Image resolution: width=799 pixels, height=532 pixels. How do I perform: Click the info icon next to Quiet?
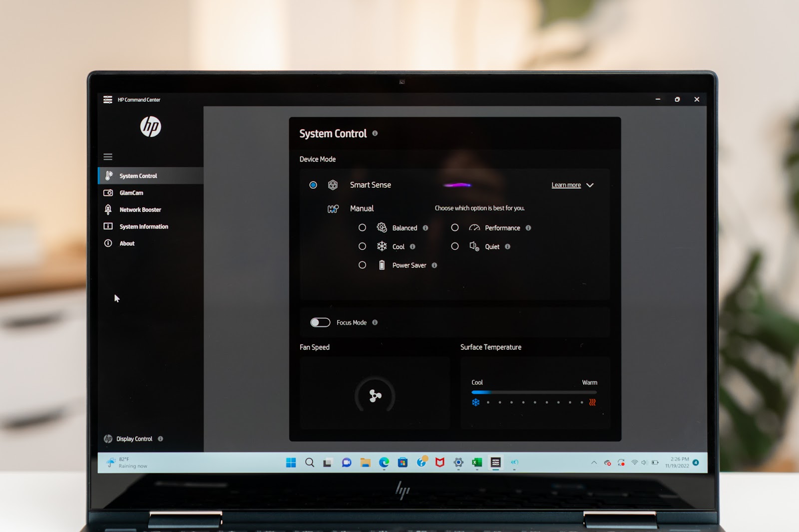[508, 247]
